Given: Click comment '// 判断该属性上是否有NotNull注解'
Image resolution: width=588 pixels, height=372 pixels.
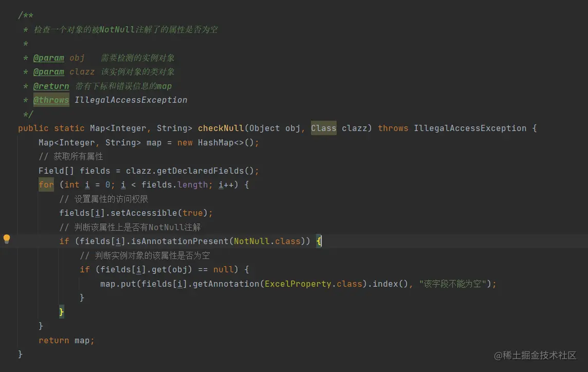Looking at the screenshot, I should pyautogui.click(x=130, y=227).
